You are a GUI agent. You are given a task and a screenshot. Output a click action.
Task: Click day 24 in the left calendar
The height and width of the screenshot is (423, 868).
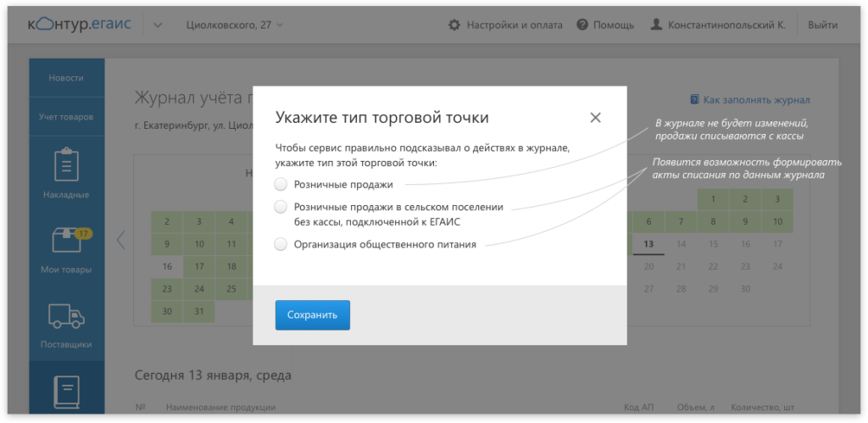tap(199, 288)
